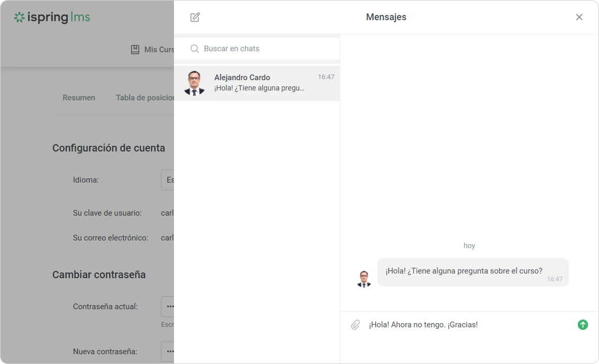Click the book icon beside Mis Cursos
Screen dimensions: 599x364
coord(135,50)
